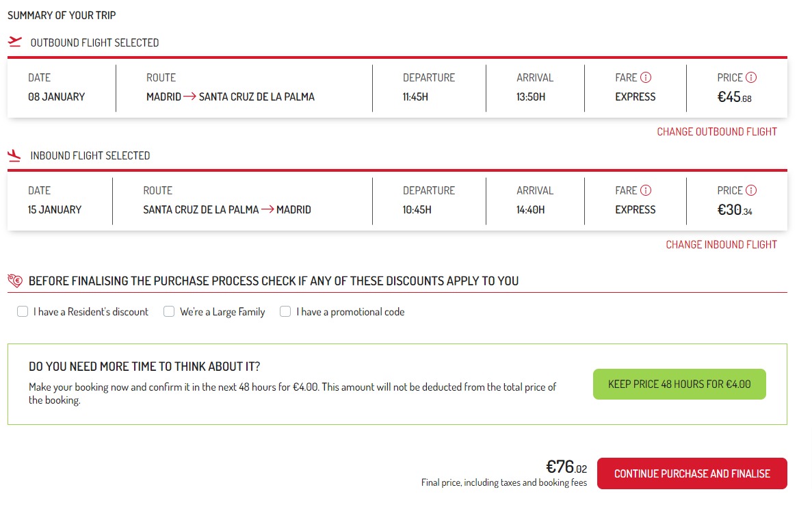
Task: Click the €76.02 total price
Action: [566, 467]
